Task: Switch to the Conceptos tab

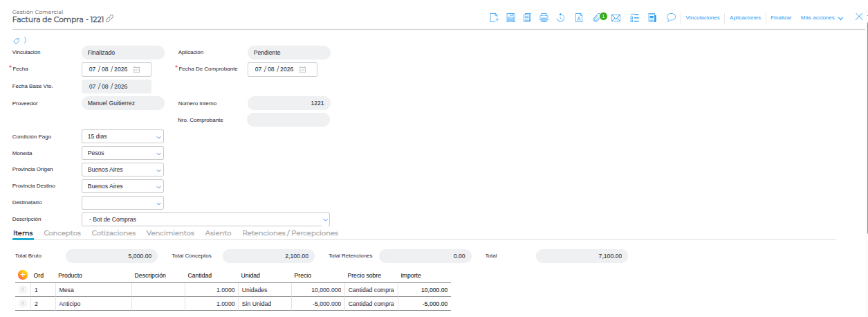Action: pyautogui.click(x=62, y=233)
